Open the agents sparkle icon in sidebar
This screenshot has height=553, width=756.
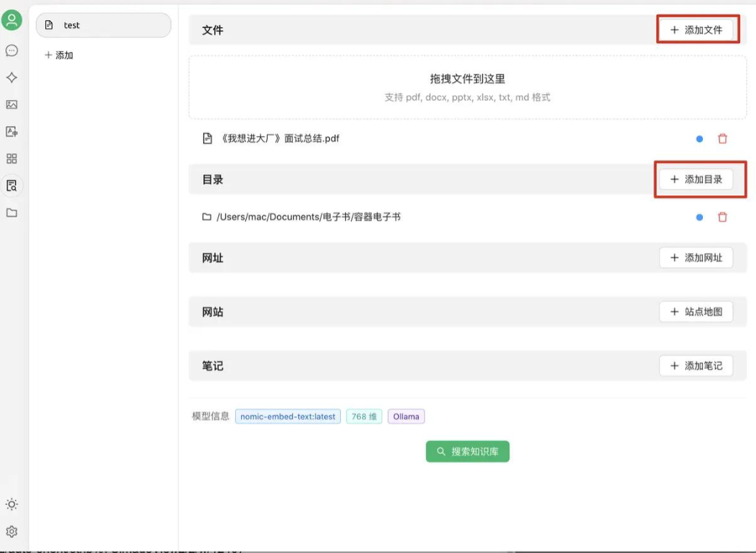11,77
